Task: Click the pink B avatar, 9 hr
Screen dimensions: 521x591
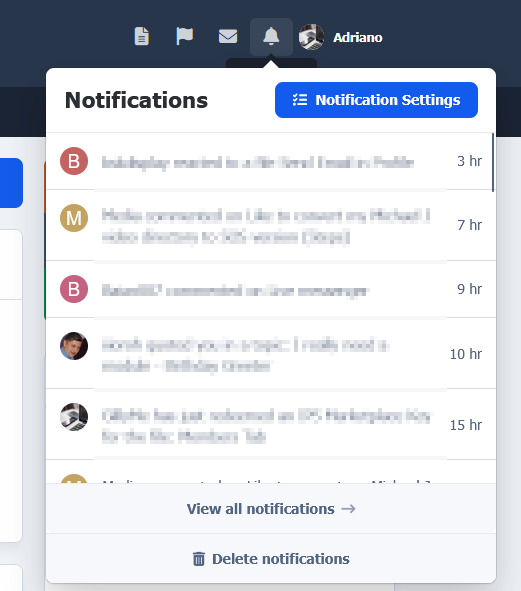Action: [74, 289]
